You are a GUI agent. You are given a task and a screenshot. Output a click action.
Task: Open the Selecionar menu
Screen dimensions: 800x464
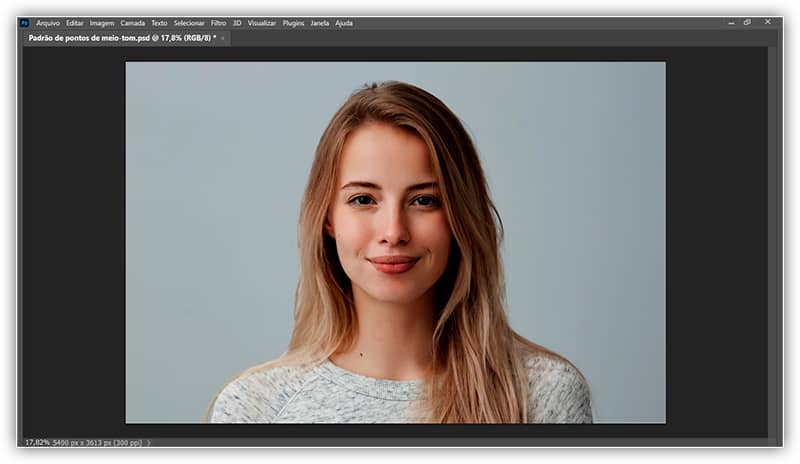point(189,23)
